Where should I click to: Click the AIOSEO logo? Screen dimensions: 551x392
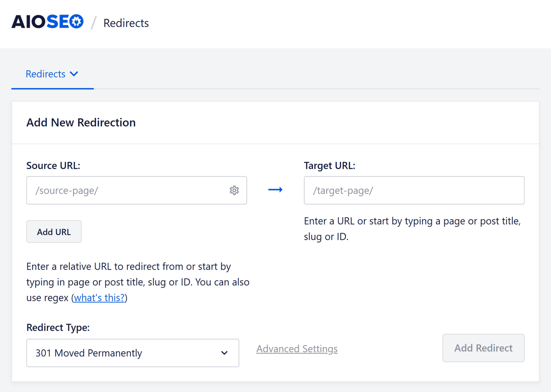point(47,22)
